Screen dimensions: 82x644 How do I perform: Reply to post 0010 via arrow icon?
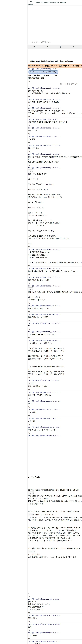(29, 247)
